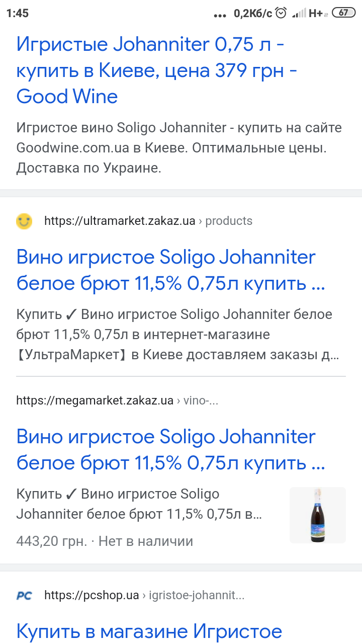Tap the Ultramarket smiley favicon
The height and width of the screenshot is (644, 362).
24,221
